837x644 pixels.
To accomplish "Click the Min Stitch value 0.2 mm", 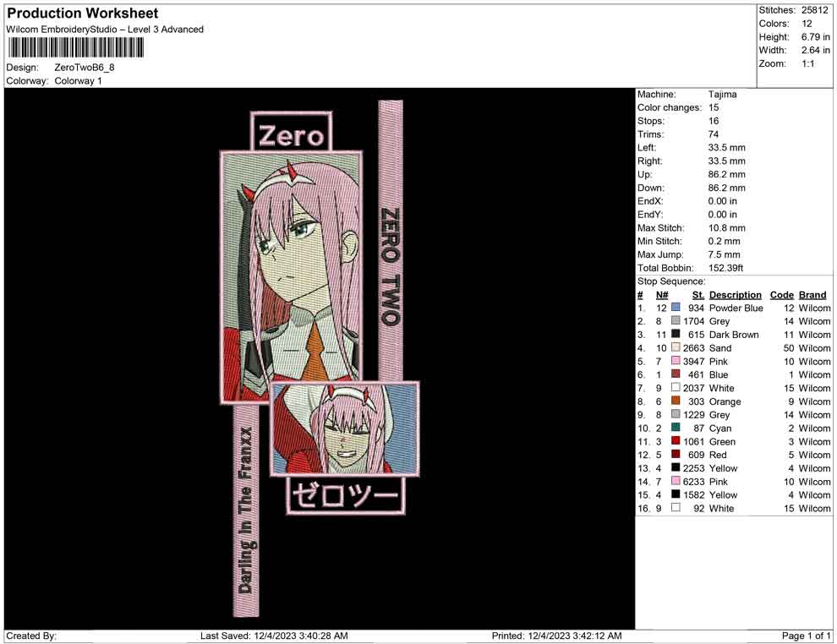I will (724, 241).
